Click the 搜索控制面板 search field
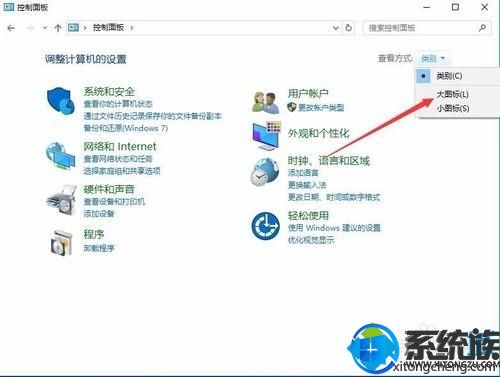This screenshot has height=377, width=500. [427, 28]
